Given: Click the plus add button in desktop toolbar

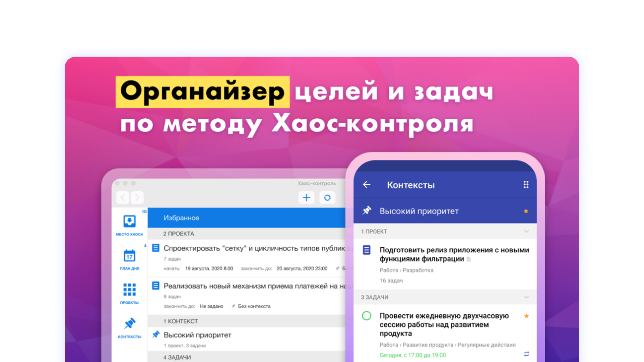Looking at the screenshot, I should (306, 197).
